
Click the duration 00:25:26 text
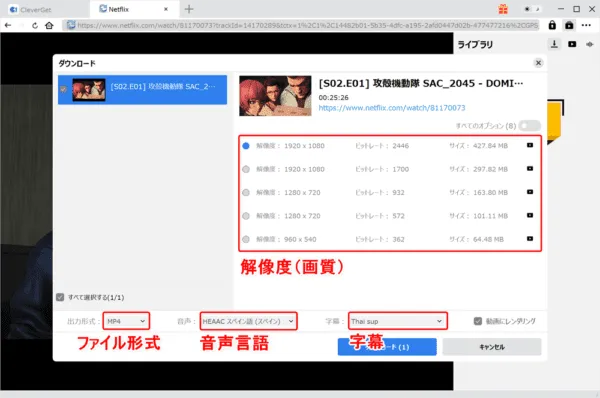333,98
